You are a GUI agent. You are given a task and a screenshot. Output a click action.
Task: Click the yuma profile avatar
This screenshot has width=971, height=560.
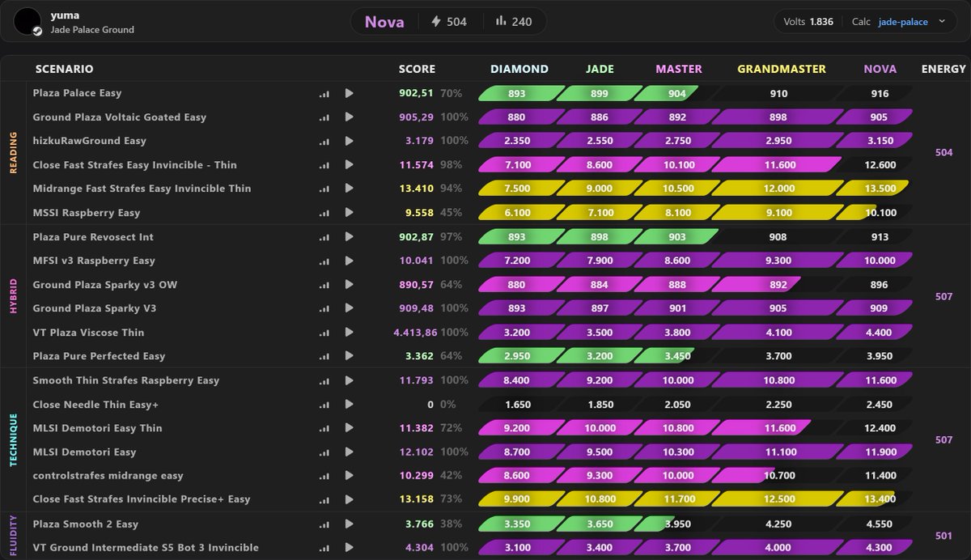[28, 22]
